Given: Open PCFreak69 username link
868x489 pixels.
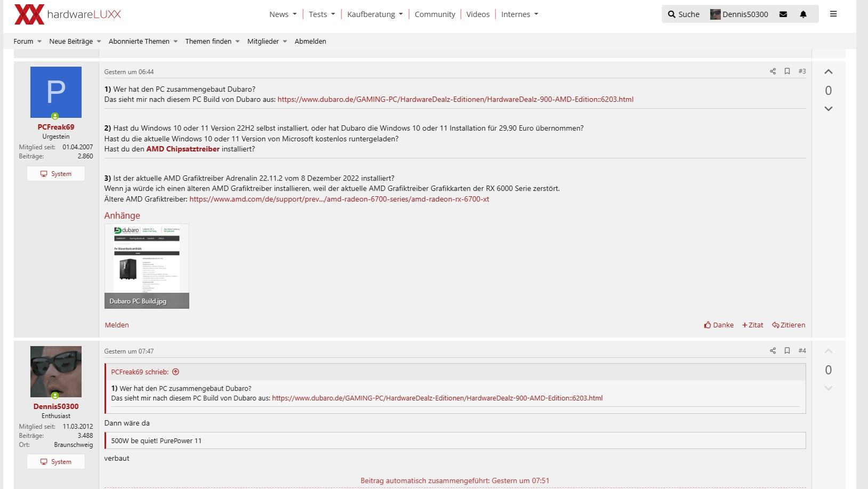Looking at the screenshot, I should (x=56, y=127).
